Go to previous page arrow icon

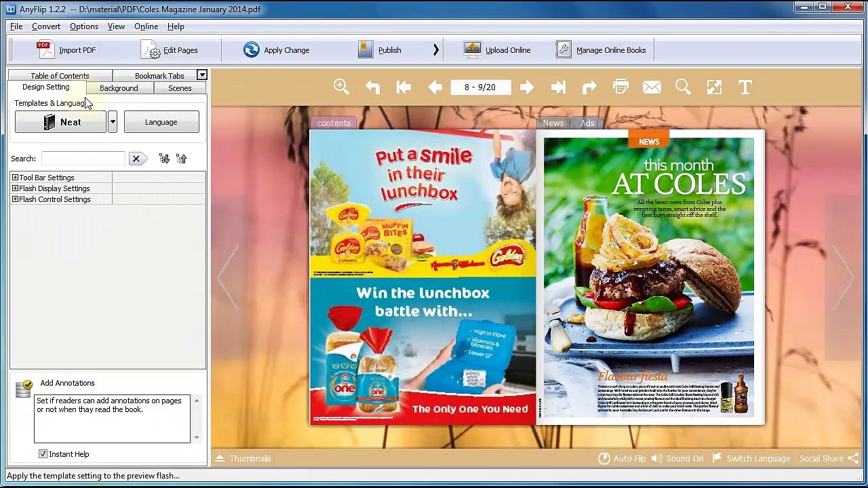coord(435,87)
